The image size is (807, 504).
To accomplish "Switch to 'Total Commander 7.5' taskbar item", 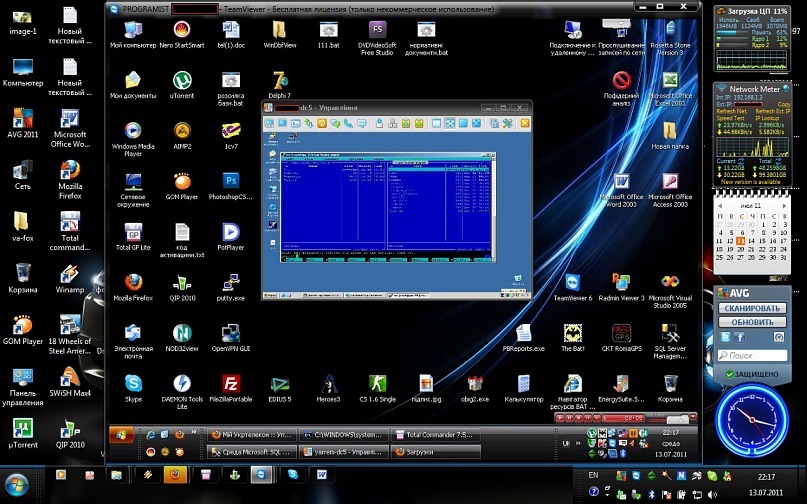I will 437,436.
